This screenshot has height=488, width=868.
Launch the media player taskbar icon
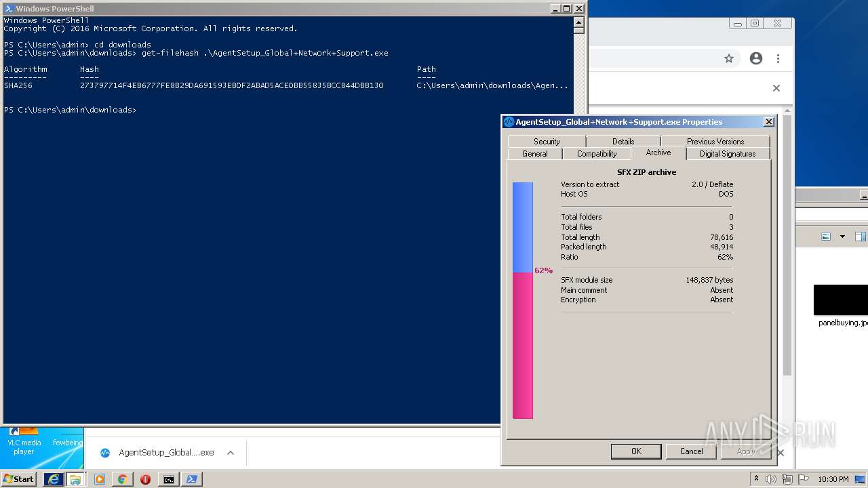pyautogui.click(x=100, y=479)
